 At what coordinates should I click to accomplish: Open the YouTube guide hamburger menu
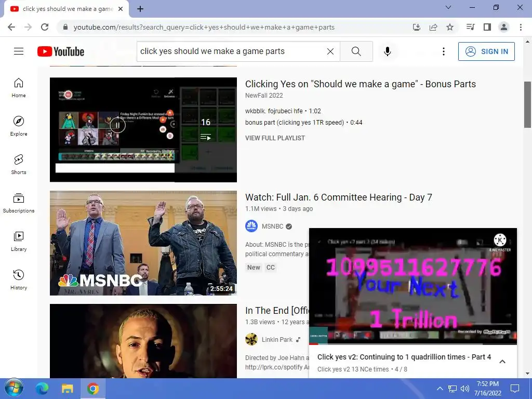tap(19, 51)
